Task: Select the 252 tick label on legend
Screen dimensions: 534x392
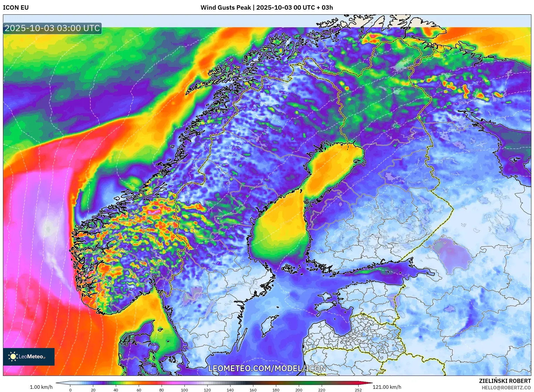Action: click(358, 390)
